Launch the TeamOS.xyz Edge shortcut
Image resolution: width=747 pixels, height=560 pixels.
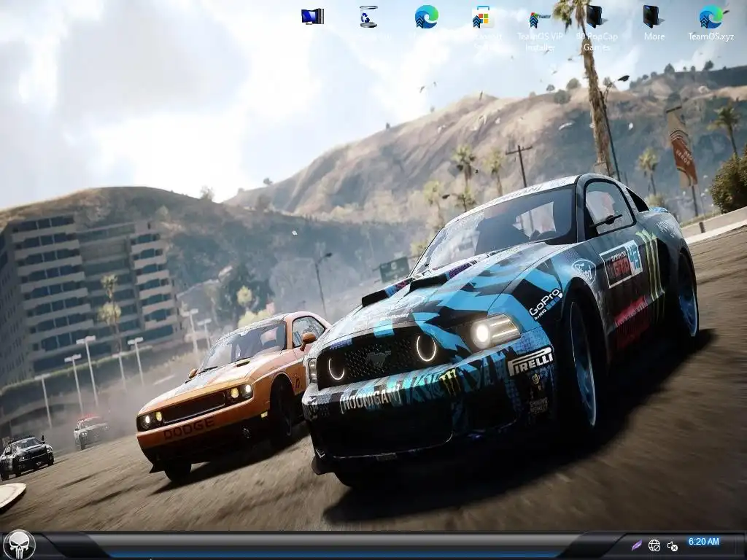click(711, 23)
